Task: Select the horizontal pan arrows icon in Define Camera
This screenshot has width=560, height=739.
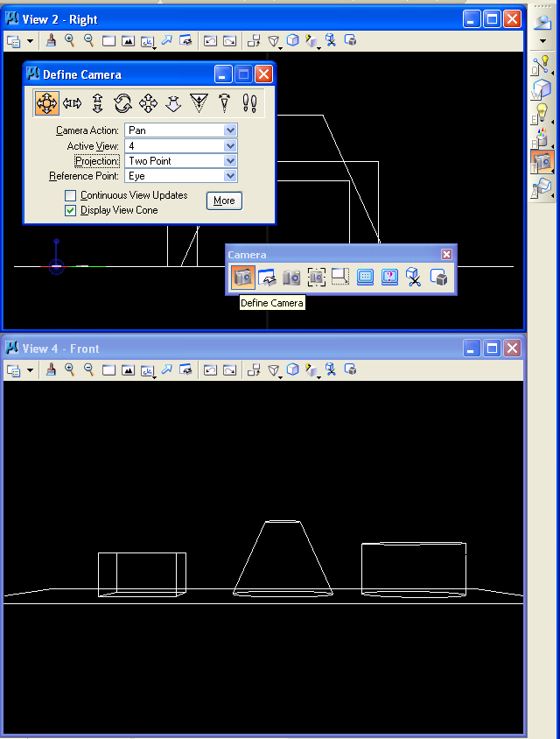Action: coord(72,103)
